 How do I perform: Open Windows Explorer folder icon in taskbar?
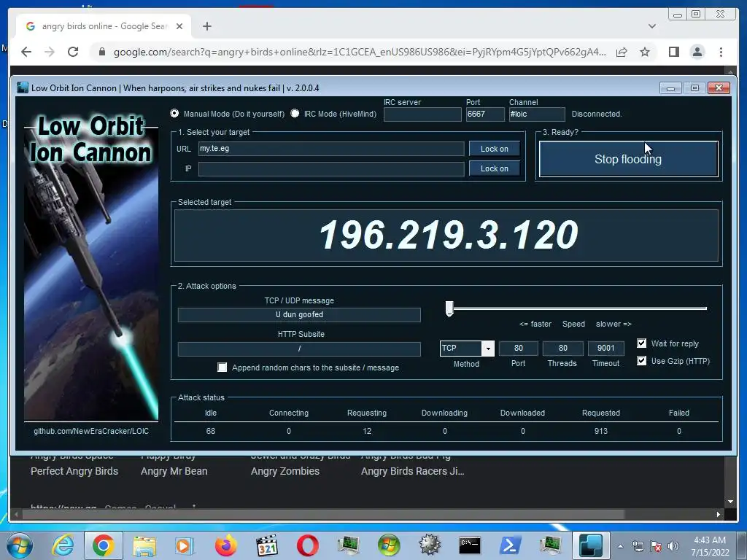pyautogui.click(x=144, y=545)
